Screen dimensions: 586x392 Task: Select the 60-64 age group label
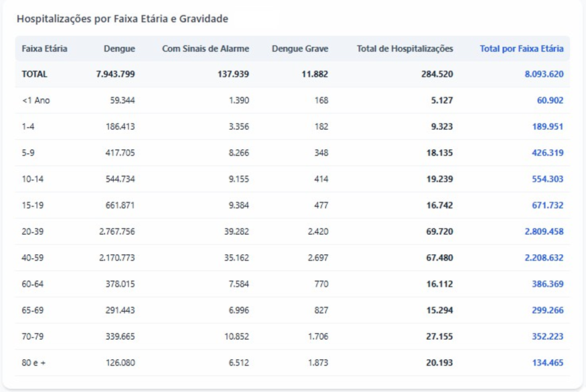point(32,284)
